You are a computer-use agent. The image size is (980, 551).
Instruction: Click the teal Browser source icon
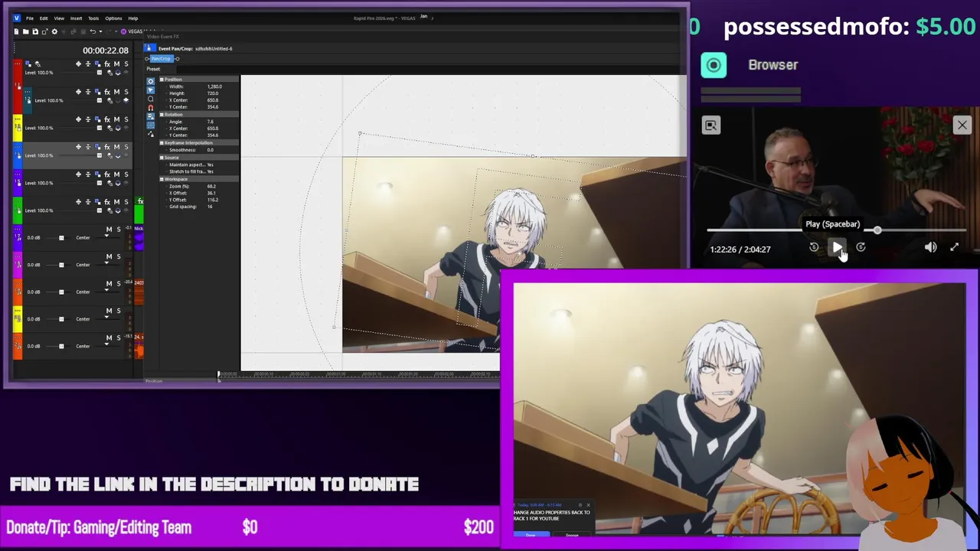714,65
